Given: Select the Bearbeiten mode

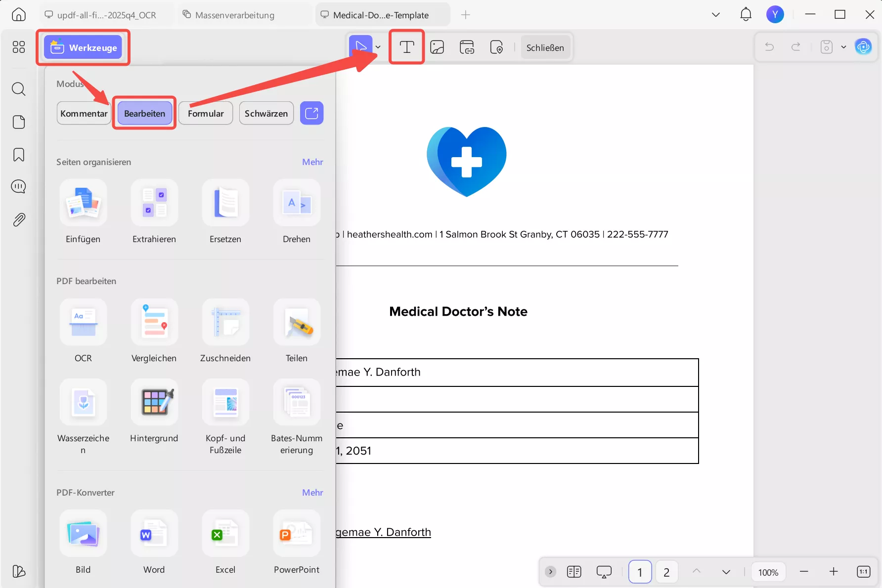Looking at the screenshot, I should pyautogui.click(x=145, y=113).
